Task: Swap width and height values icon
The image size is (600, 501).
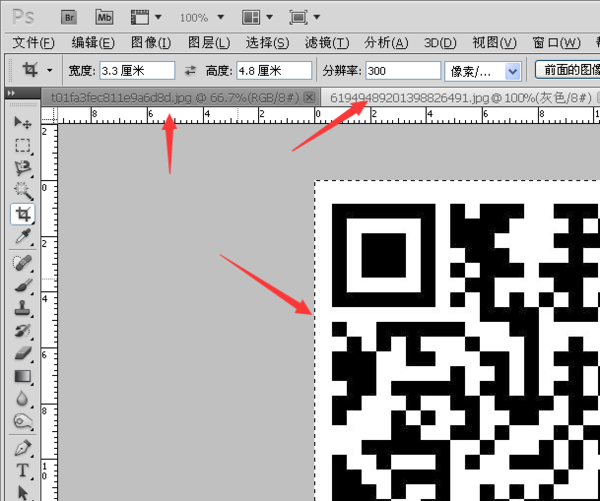Action: pyautogui.click(x=190, y=70)
